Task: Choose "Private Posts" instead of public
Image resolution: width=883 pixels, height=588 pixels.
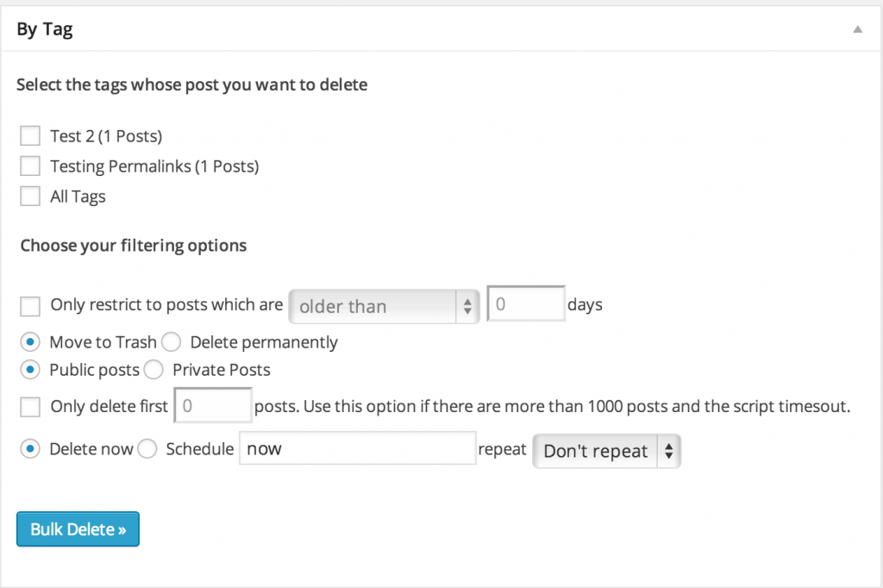Action: point(153,369)
